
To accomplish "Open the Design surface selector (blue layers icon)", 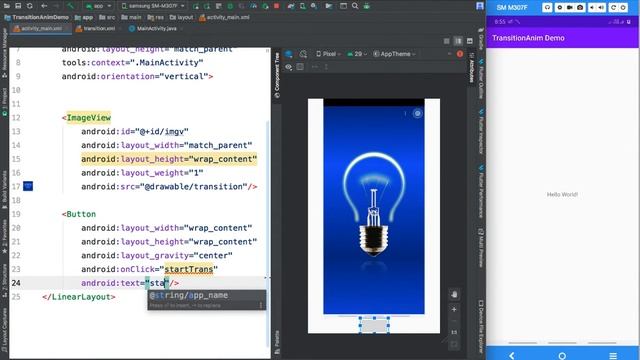I will click(x=289, y=54).
